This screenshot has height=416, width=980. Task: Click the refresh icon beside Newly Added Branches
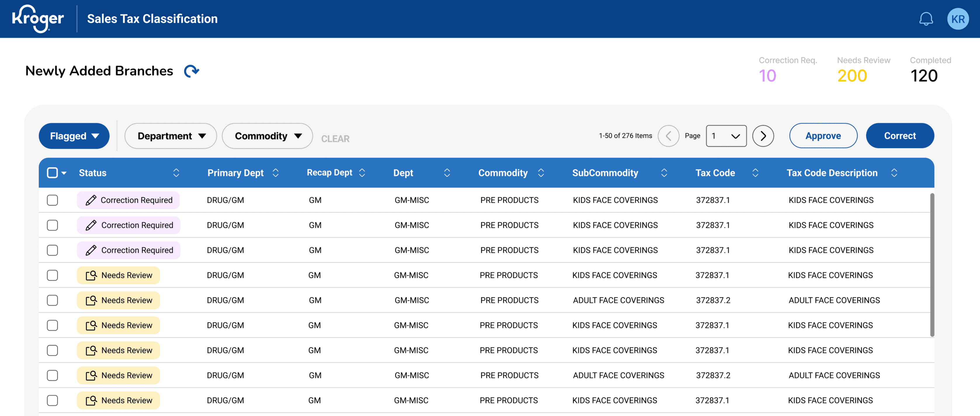coord(191,71)
